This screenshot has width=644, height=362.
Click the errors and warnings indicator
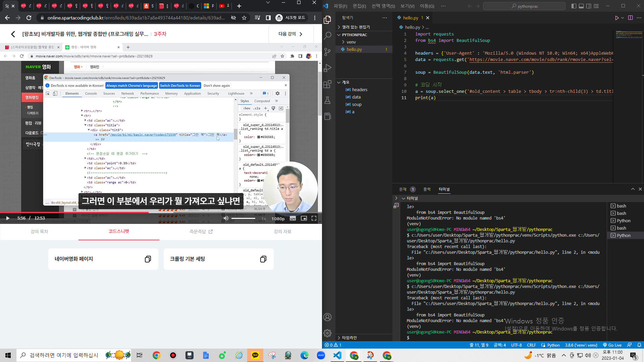click(x=333, y=345)
